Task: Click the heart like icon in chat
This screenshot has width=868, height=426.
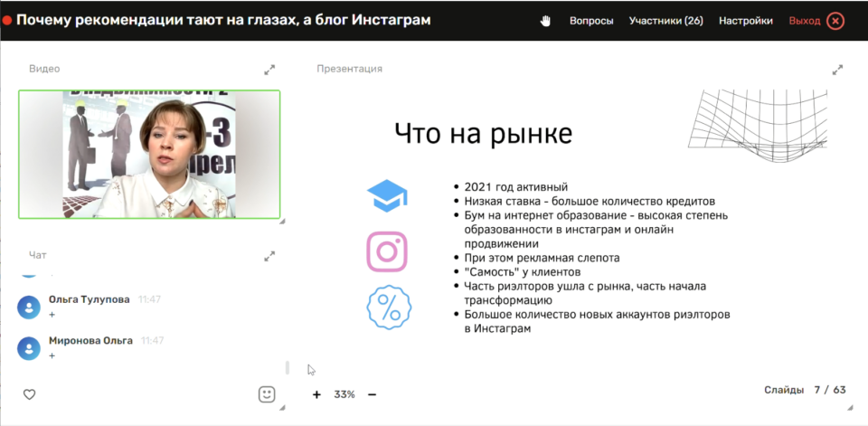Action: click(29, 394)
